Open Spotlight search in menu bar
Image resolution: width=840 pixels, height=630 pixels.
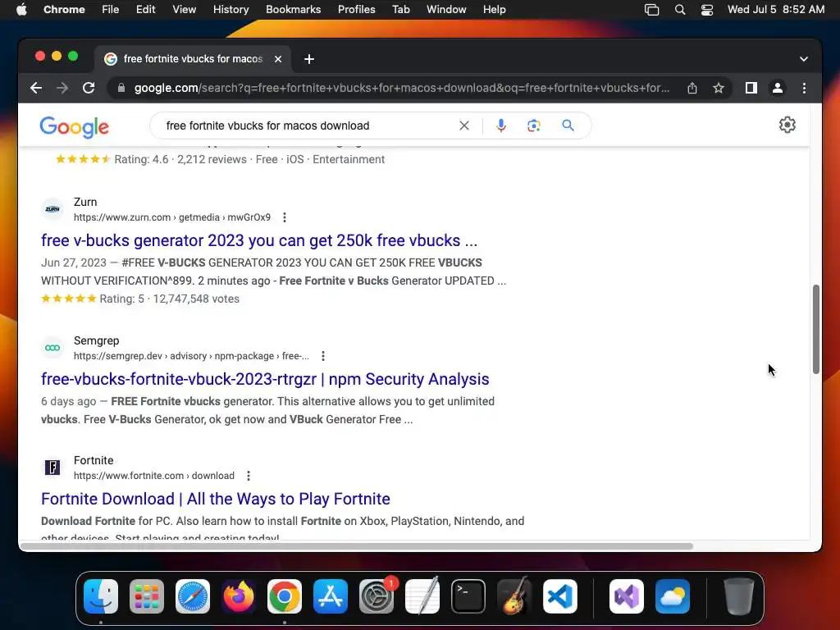coord(680,9)
